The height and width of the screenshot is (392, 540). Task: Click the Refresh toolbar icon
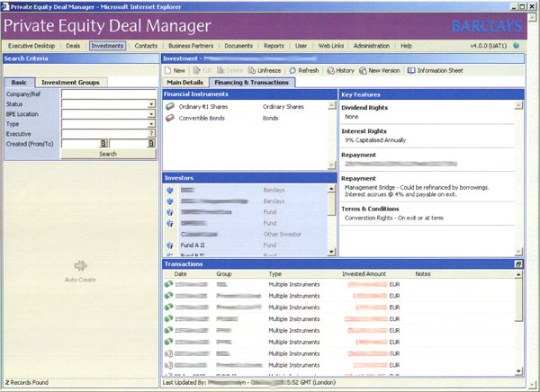click(292, 70)
